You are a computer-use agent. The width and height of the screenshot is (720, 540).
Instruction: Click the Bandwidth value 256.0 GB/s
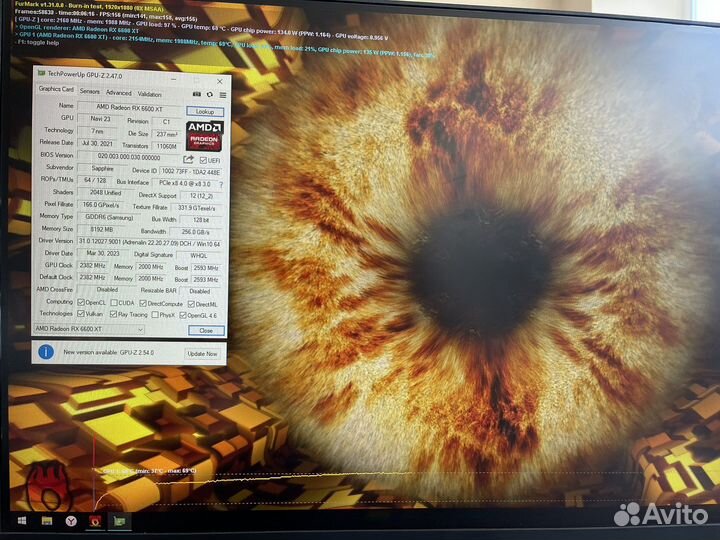coord(196,232)
